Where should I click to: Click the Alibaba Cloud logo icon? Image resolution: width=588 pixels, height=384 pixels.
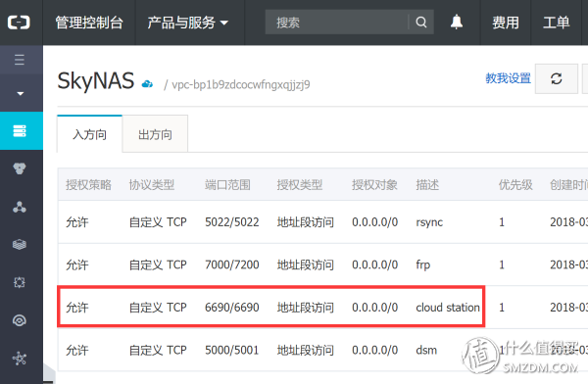[x=19, y=23]
